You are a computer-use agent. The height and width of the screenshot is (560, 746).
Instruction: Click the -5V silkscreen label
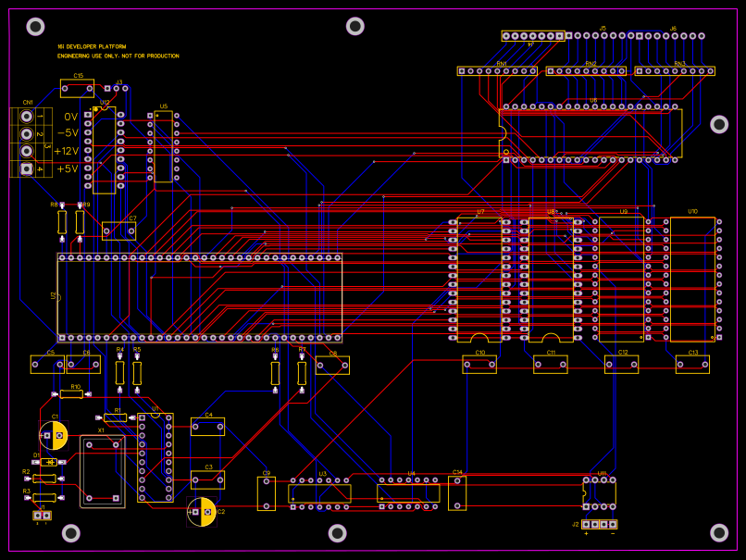pos(68,133)
